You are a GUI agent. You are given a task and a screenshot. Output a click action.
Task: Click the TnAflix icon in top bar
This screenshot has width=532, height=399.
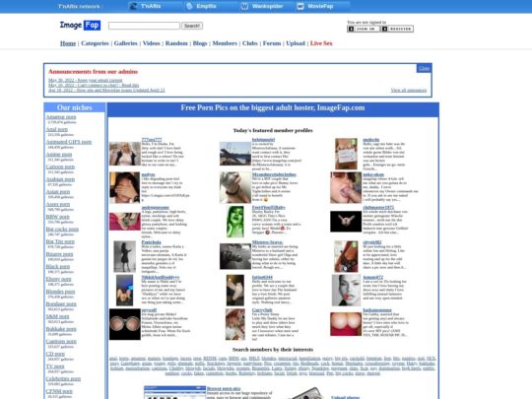point(134,6)
